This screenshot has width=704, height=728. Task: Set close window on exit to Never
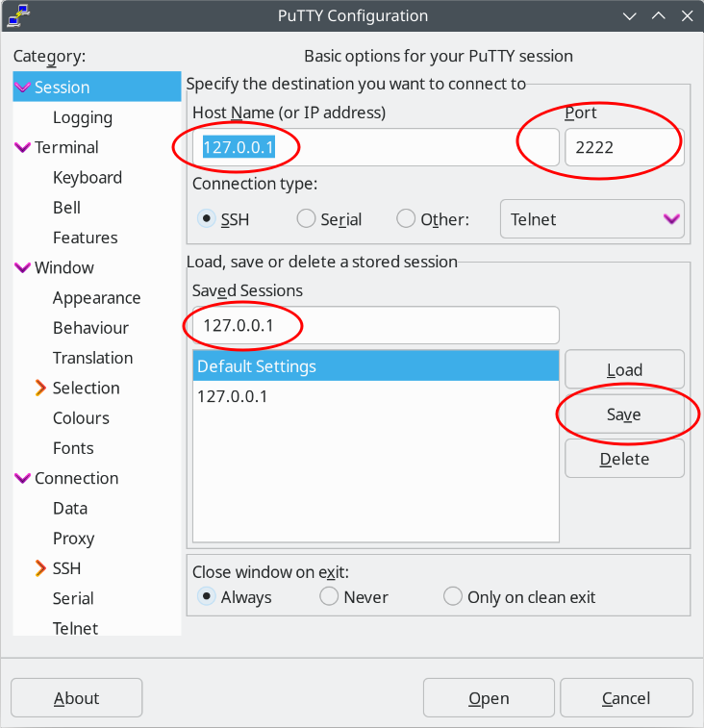[x=329, y=596]
